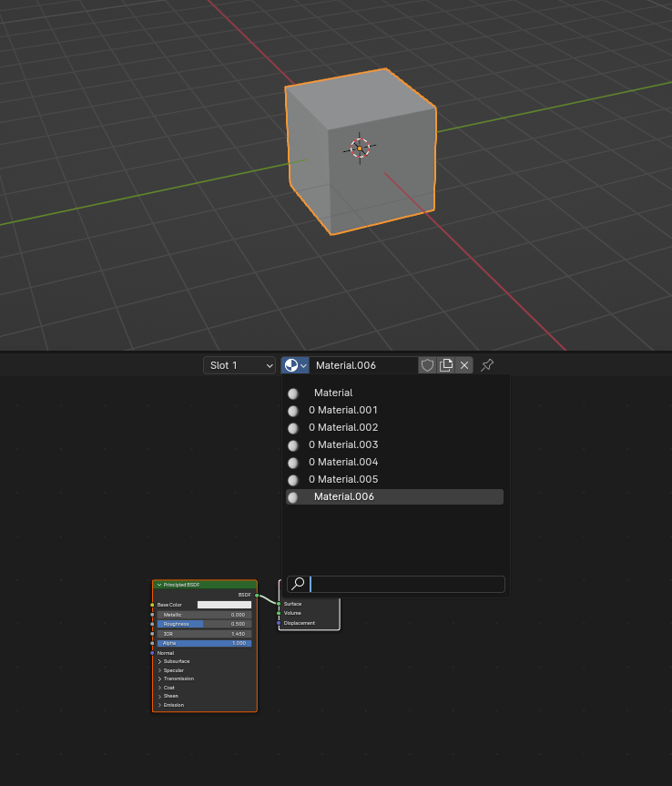Select Material.005 from the list

(394, 479)
